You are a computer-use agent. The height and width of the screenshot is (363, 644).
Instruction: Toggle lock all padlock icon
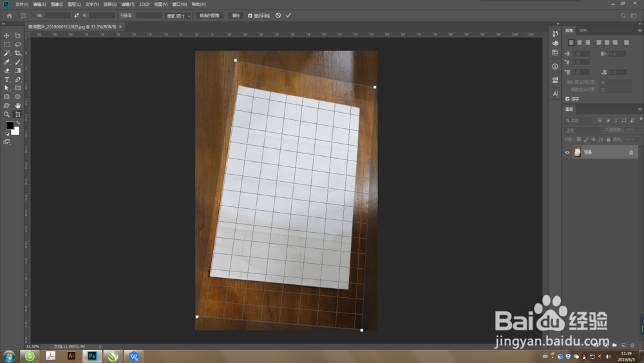coord(609,140)
